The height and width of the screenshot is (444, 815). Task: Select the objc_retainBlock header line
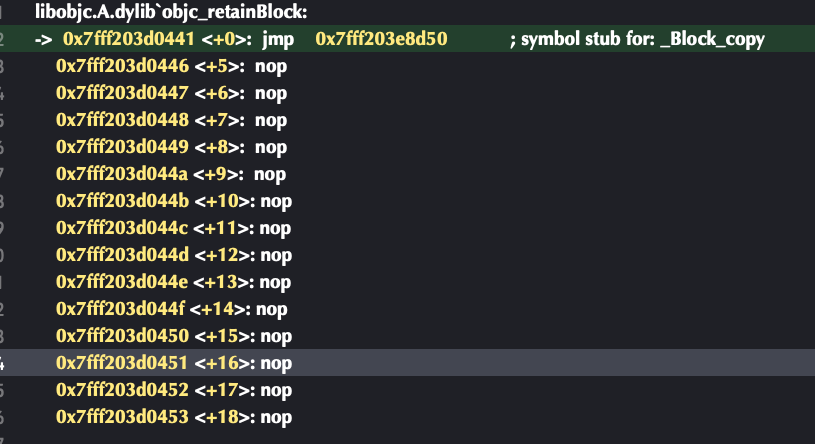pos(171,11)
